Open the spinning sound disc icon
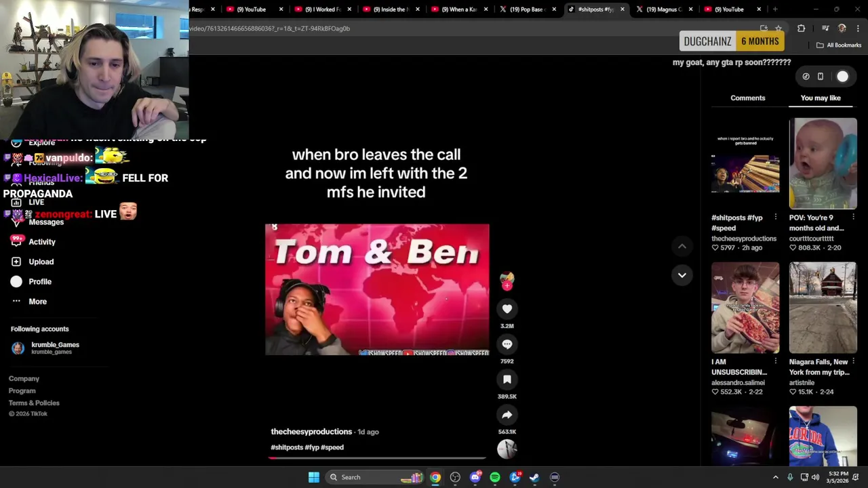868x488 pixels. [507, 449]
